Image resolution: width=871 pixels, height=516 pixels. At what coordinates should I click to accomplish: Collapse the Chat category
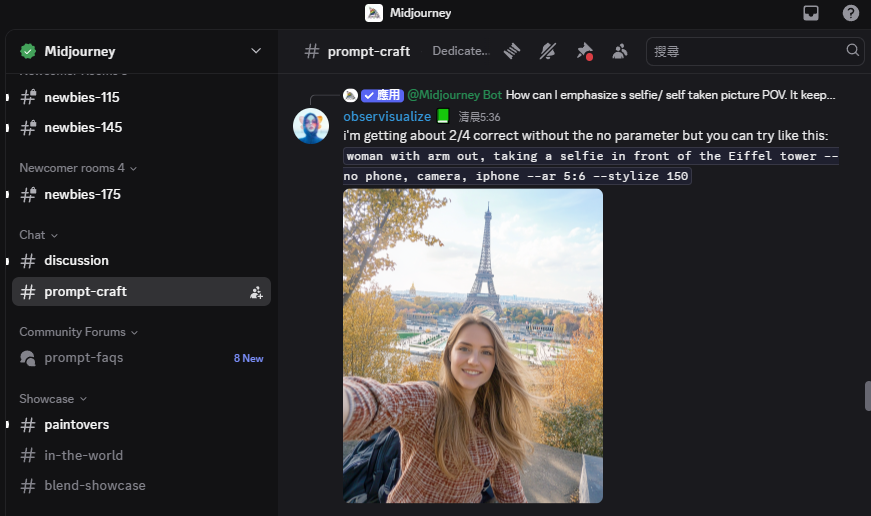38,235
